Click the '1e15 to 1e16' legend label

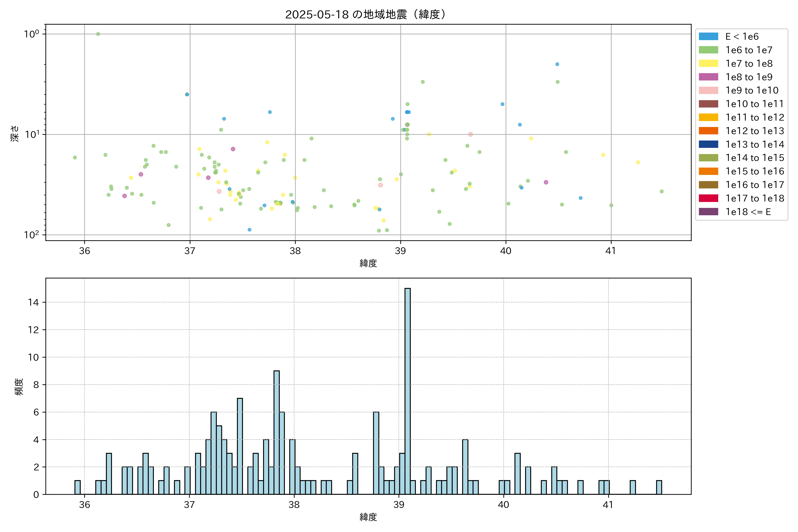(x=755, y=171)
